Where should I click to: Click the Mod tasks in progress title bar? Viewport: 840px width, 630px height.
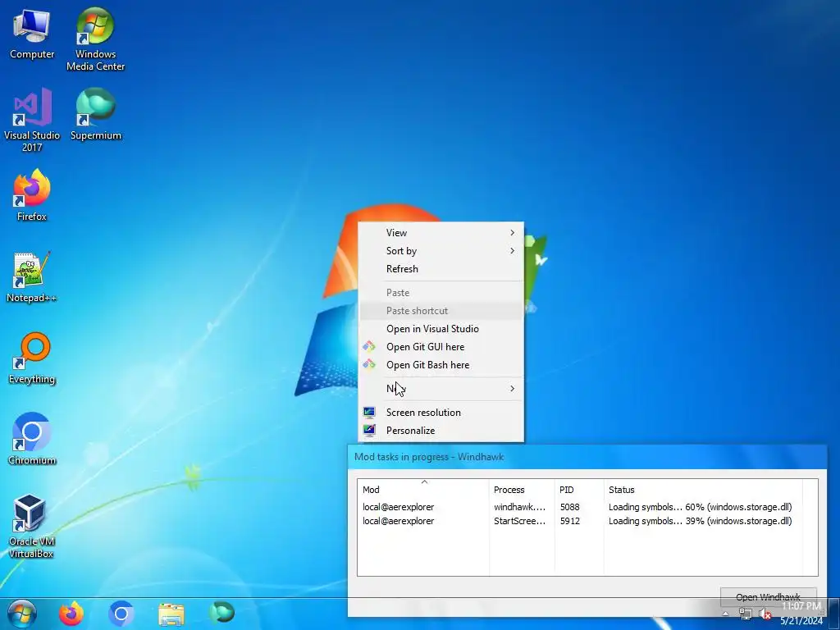tap(587, 457)
